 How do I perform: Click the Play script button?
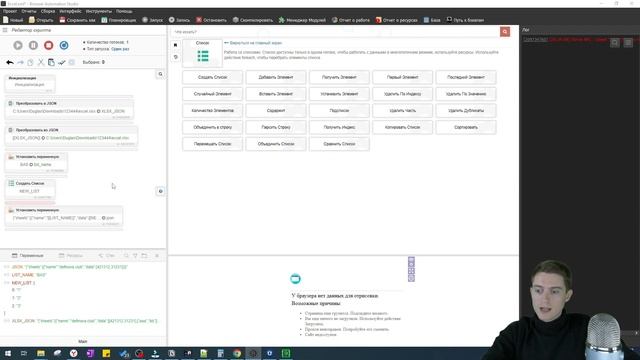[x=18, y=45]
